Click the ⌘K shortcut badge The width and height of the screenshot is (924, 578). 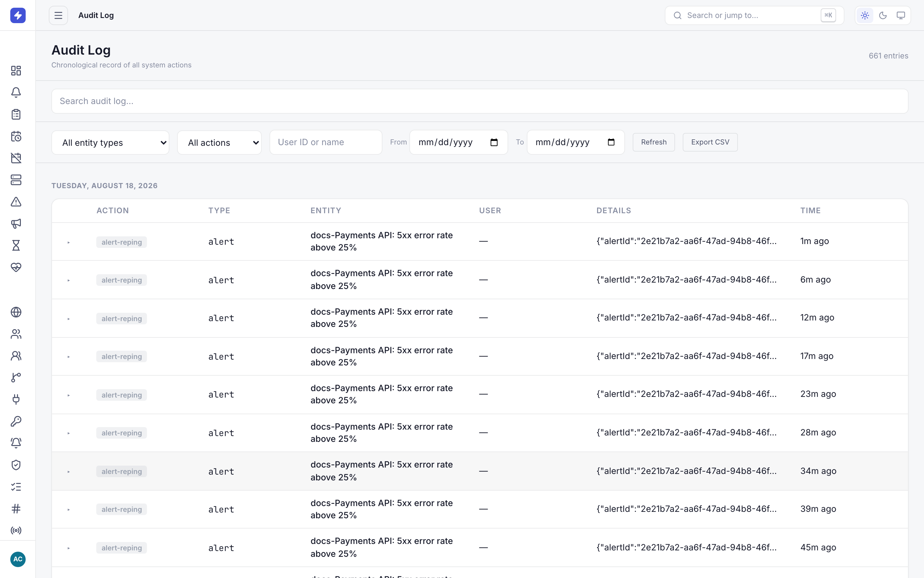pos(828,15)
